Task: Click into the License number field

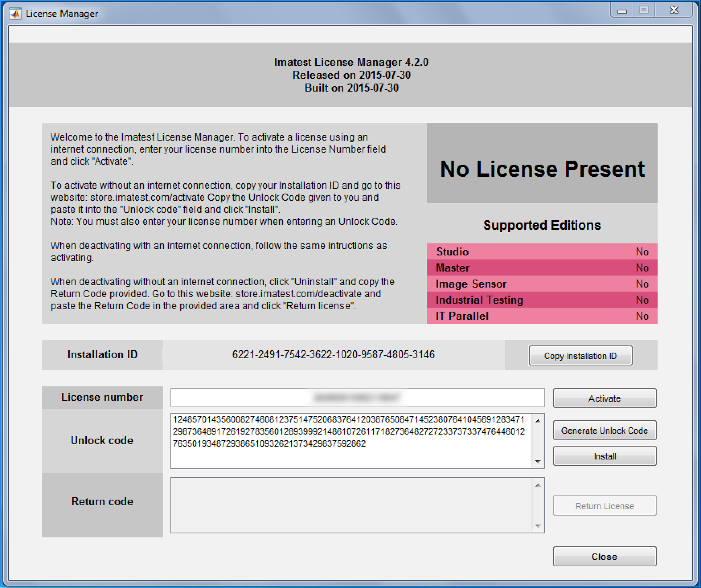Action: click(x=357, y=398)
